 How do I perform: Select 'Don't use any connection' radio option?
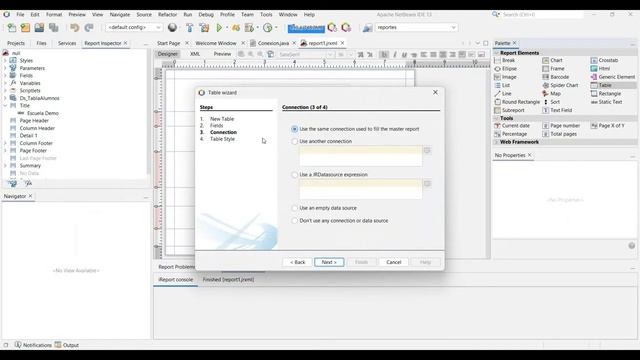[x=294, y=221]
